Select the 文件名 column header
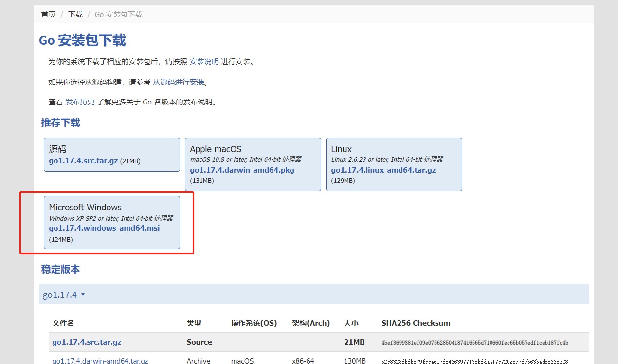This screenshot has height=364, width=618. point(63,323)
